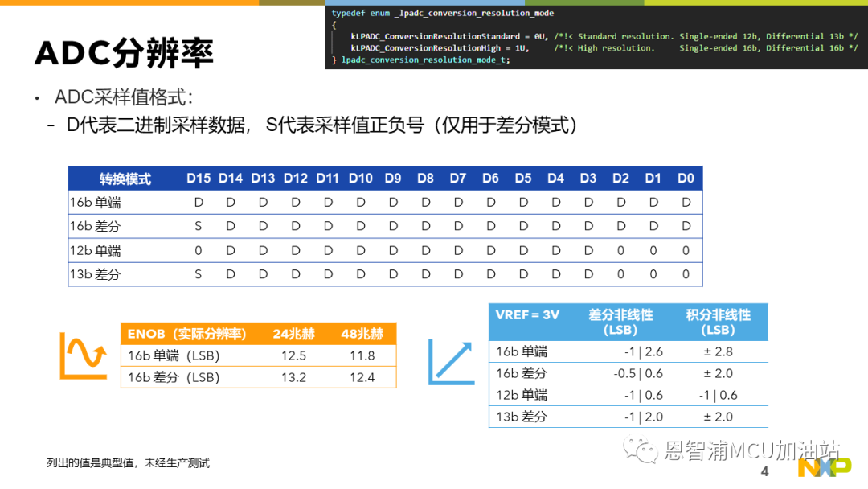868x489 pixels.
Task: Click the footnote '列出的值是典型值,未经生产测试'
Action: coord(128,463)
